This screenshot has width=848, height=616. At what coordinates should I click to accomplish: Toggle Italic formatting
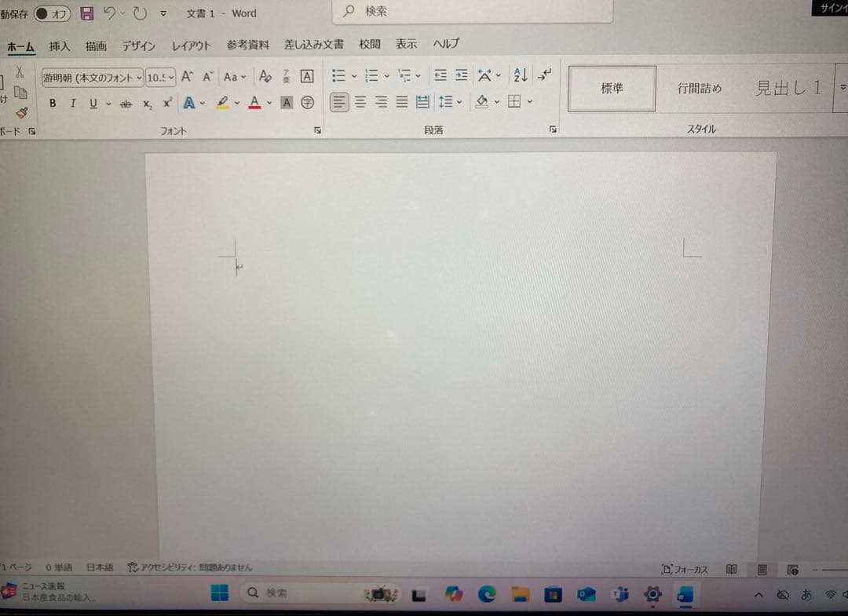coord(73,103)
